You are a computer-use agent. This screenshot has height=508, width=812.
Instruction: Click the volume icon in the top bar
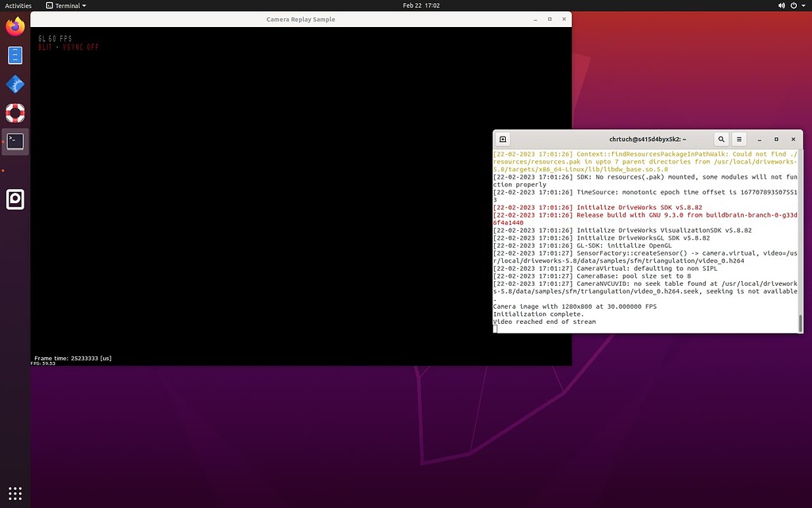781,4
